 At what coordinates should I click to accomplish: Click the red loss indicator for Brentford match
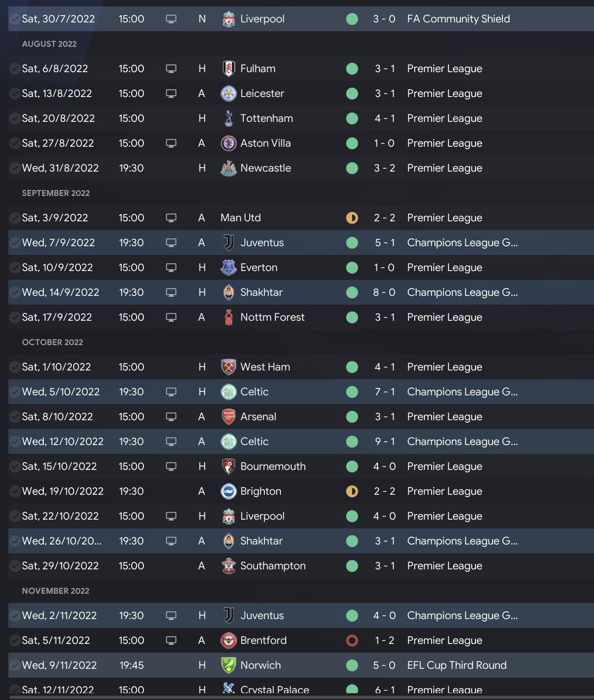352,641
